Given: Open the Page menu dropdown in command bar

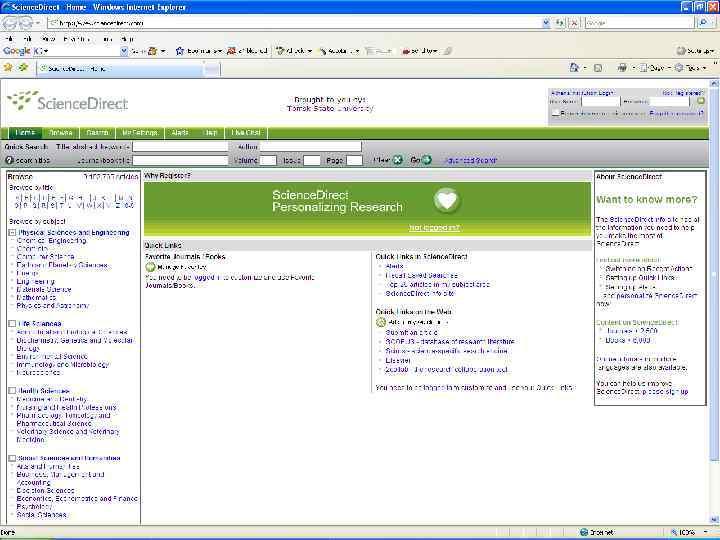Looking at the screenshot, I should 669,68.
